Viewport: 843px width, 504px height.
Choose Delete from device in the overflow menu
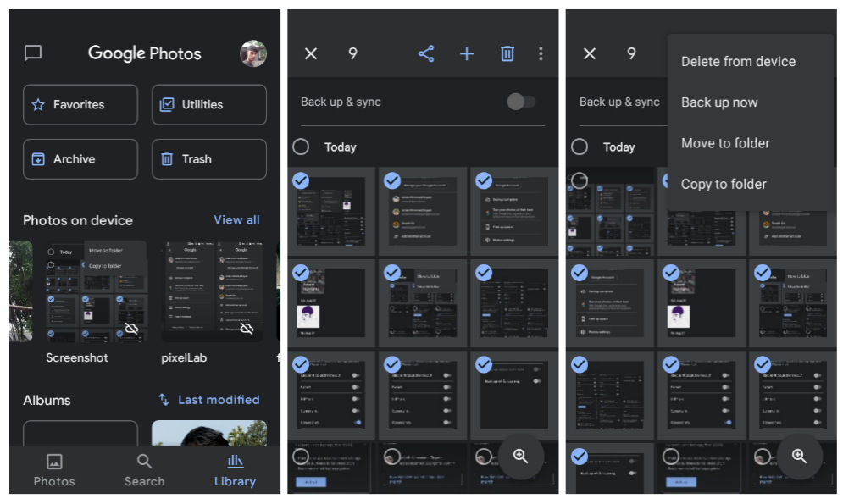point(738,62)
